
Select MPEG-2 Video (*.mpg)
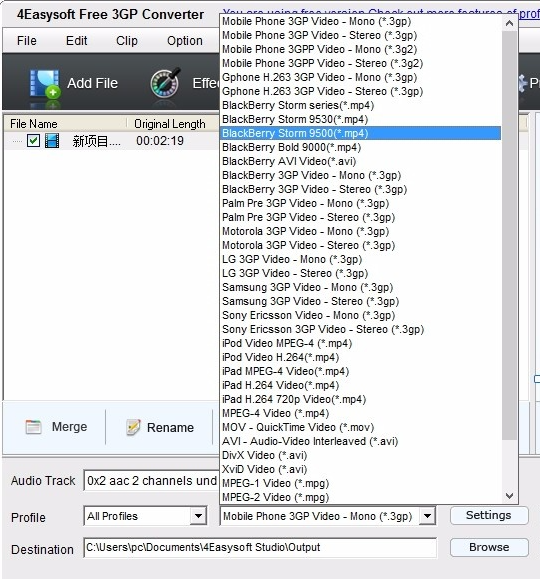[x=360, y=497]
